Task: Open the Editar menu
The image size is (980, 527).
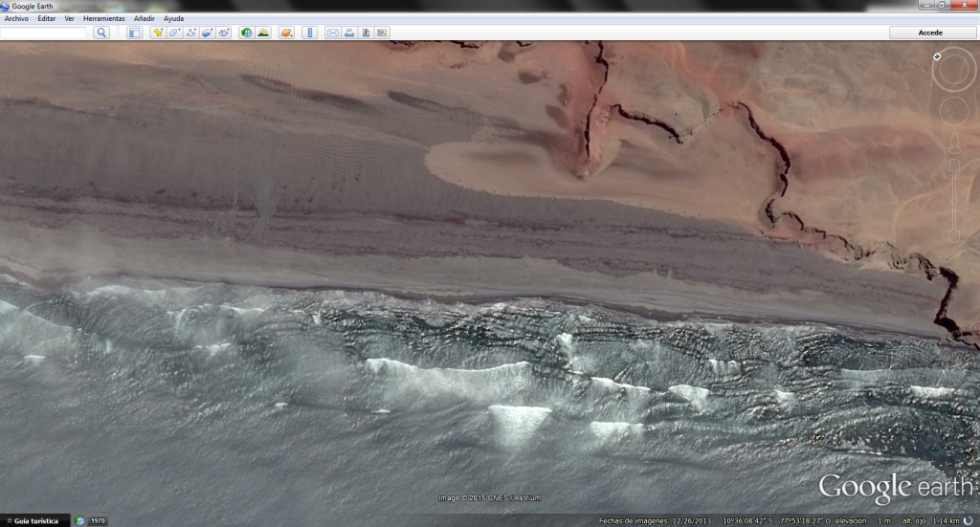Action: pyautogui.click(x=46, y=19)
